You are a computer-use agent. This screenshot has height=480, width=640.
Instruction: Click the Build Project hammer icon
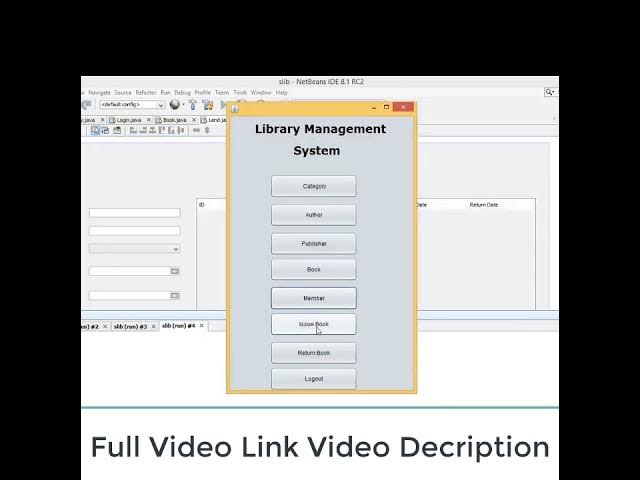(193, 105)
